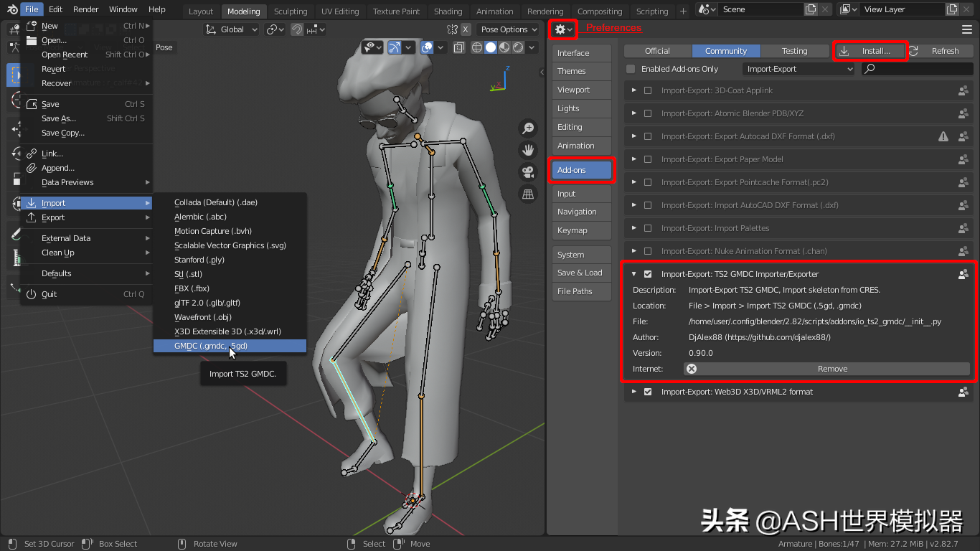This screenshot has height=551, width=980.
Task: Click the new scene copy icon
Action: point(811,9)
